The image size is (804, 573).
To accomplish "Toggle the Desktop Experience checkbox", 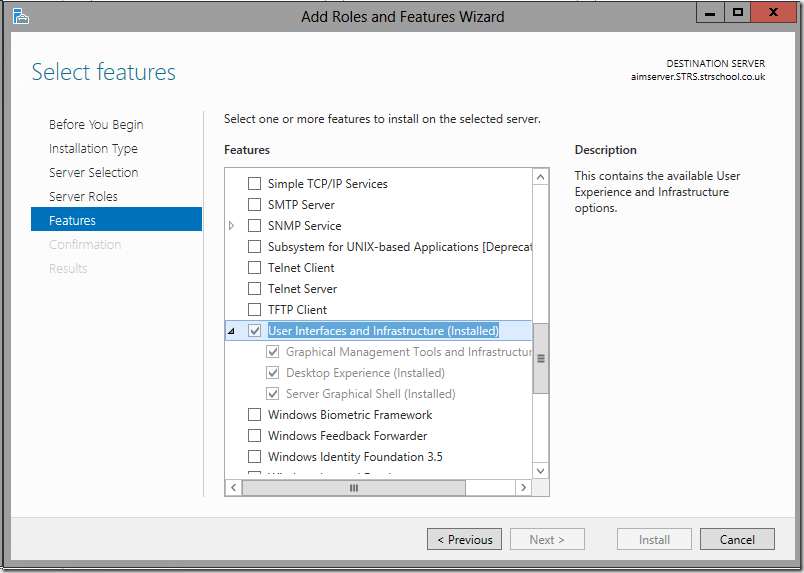I will coord(272,373).
